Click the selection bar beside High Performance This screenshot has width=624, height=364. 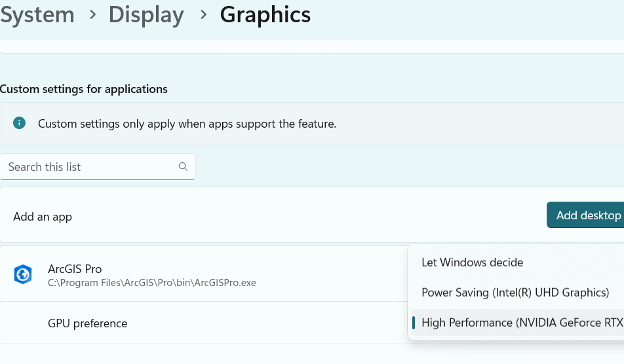click(414, 323)
